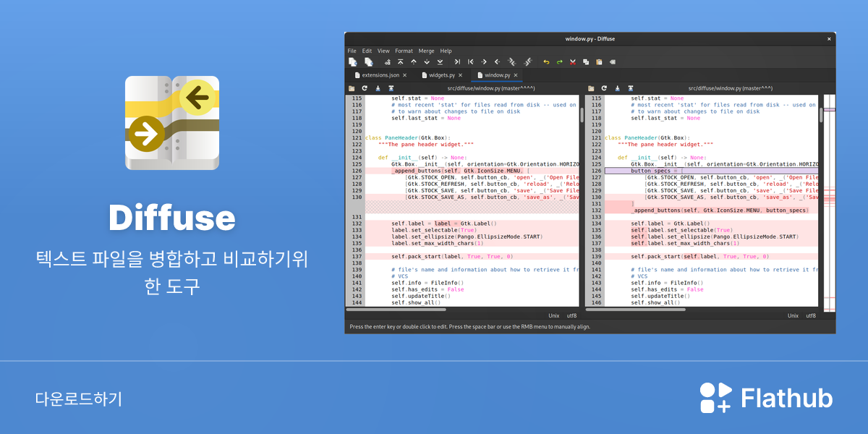The width and height of the screenshot is (868, 434).
Task: Click Merge From Left Then Right icon
Action: pos(512,62)
